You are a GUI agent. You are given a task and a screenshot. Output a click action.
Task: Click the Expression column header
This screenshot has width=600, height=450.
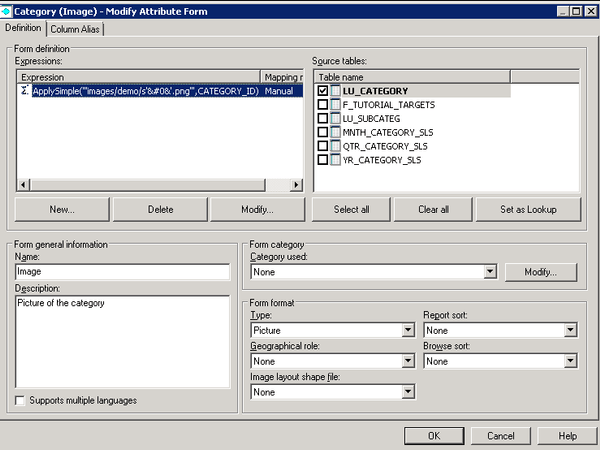click(139, 77)
